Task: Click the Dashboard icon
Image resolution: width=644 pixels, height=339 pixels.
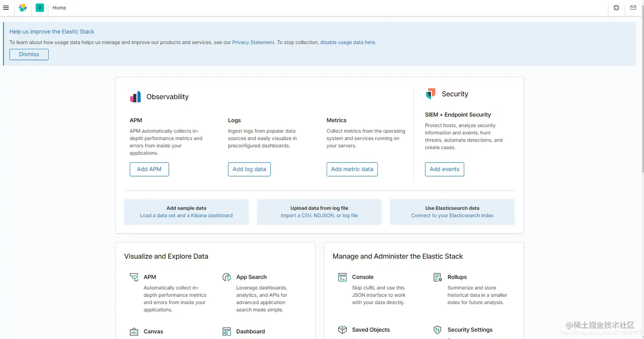Action: click(x=227, y=332)
